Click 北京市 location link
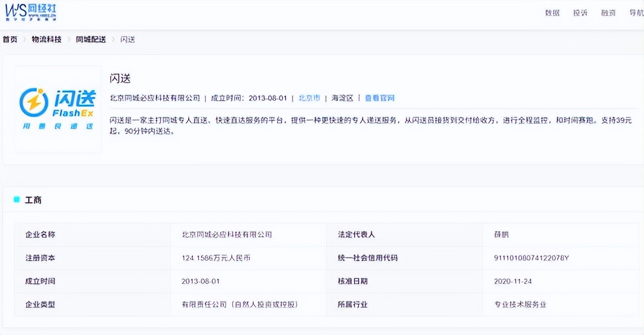644x335 pixels. click(x=309, y=98)
